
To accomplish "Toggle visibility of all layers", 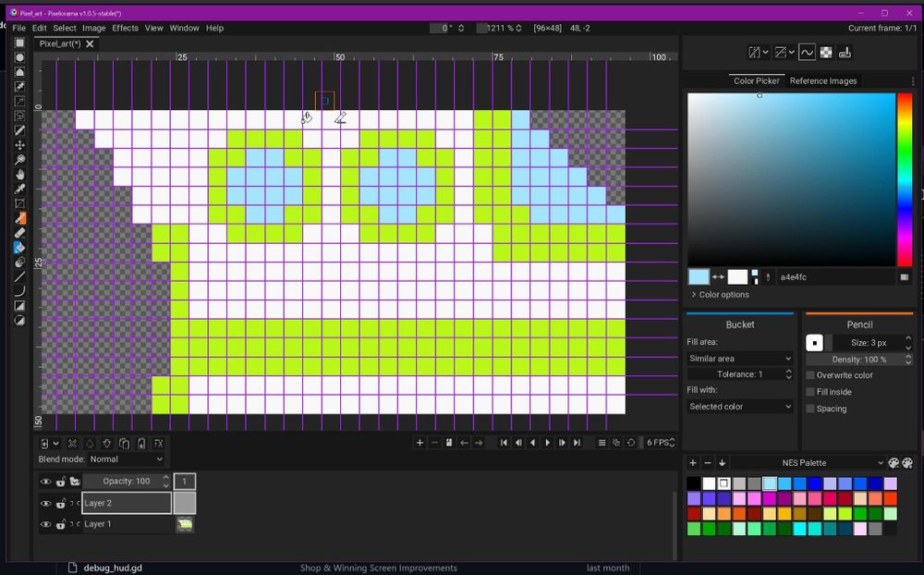I will (x=45, y=482).
